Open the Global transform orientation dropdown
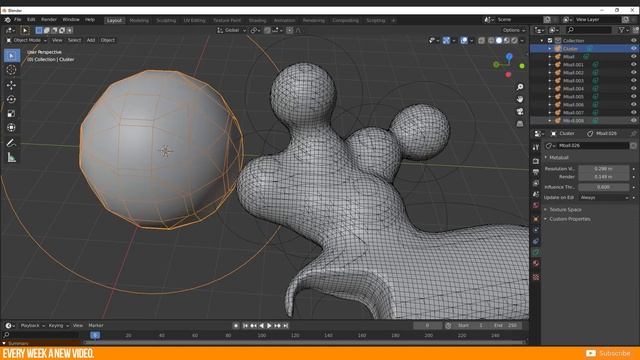 coord(231,30)
